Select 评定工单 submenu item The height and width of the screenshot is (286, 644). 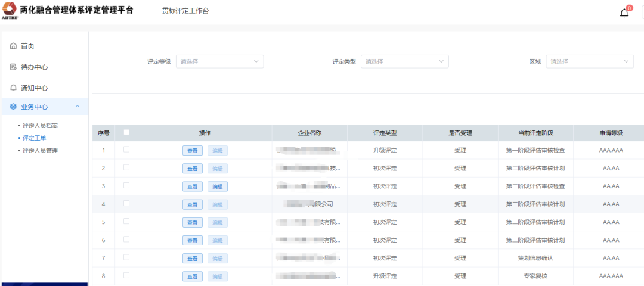pyautogui.click(x=34, y=138)
